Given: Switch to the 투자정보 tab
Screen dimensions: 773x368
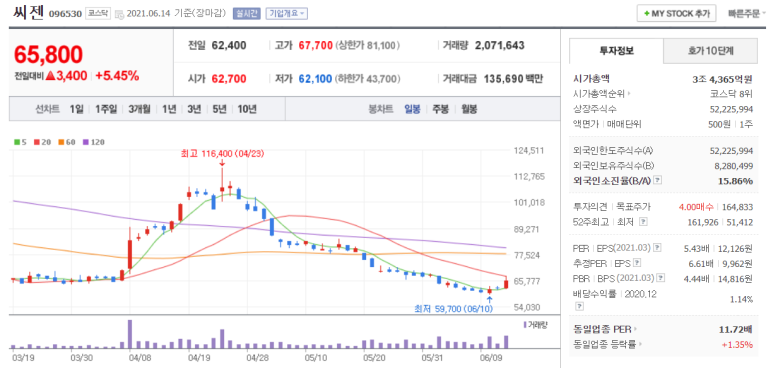Looking at the screenshot, I should coord(616,50).
